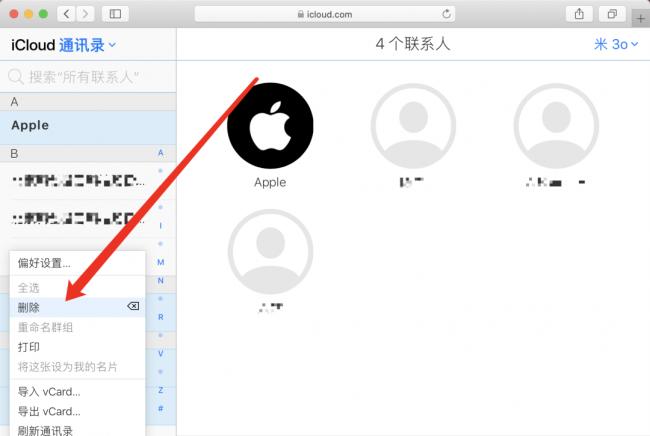The image size is (650, 436).
Task: Go back with Safari back arrow
Action: tap(66, 14)
